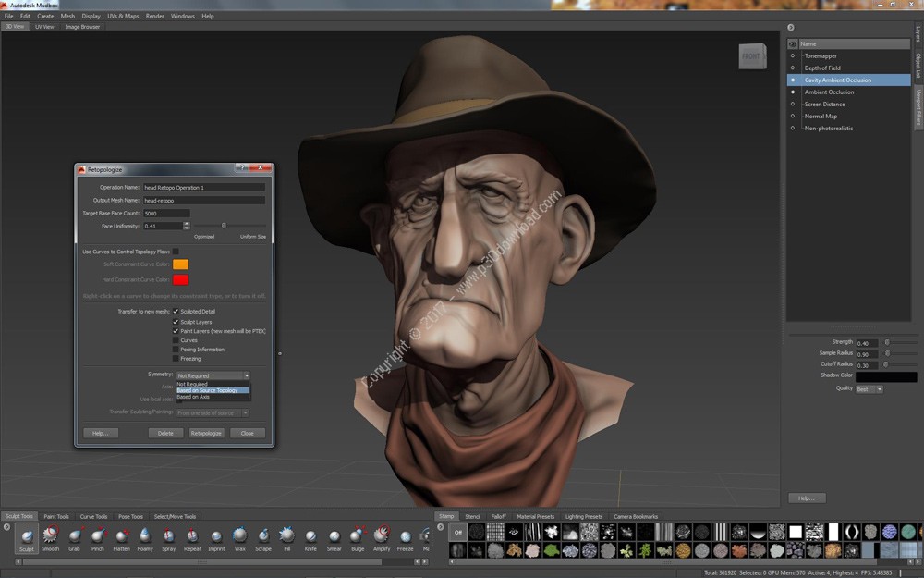
Task: Enable Use Curves to Control Topology Flow
Action: (x=176, y=252)
